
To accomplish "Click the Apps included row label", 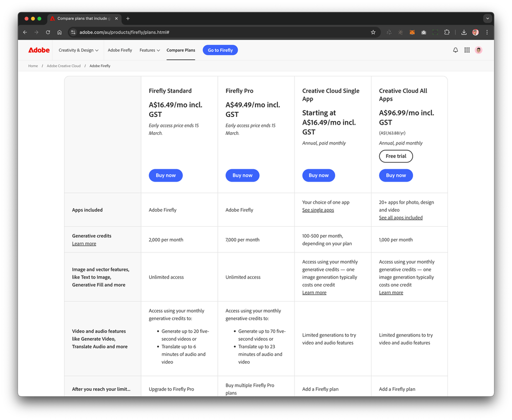I will click(x=87, y=210).
